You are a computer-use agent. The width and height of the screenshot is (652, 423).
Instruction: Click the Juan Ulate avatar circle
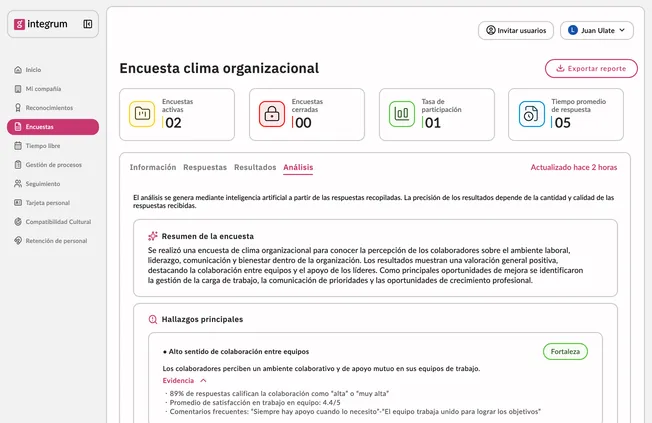click(x=573, y=30)
